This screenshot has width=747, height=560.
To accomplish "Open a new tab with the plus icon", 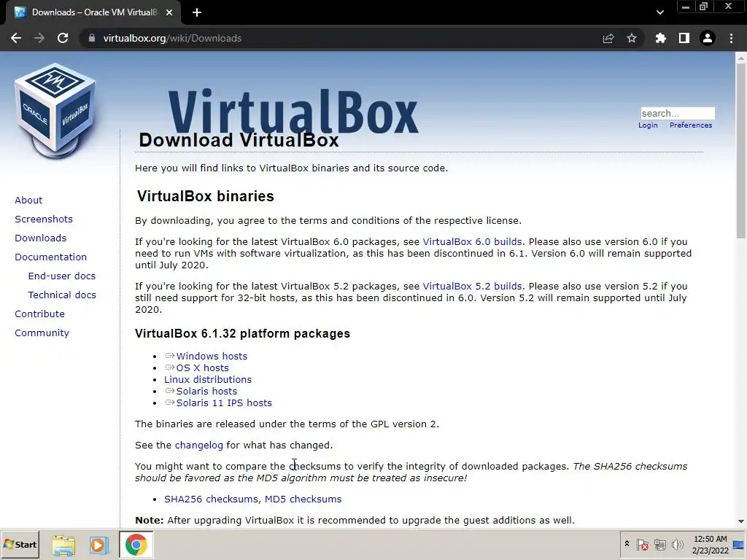I will 197,12.
